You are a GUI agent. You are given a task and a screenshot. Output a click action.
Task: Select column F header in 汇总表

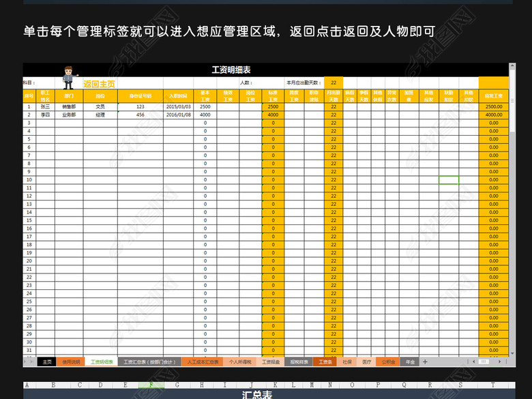click(x=151, y=385)
